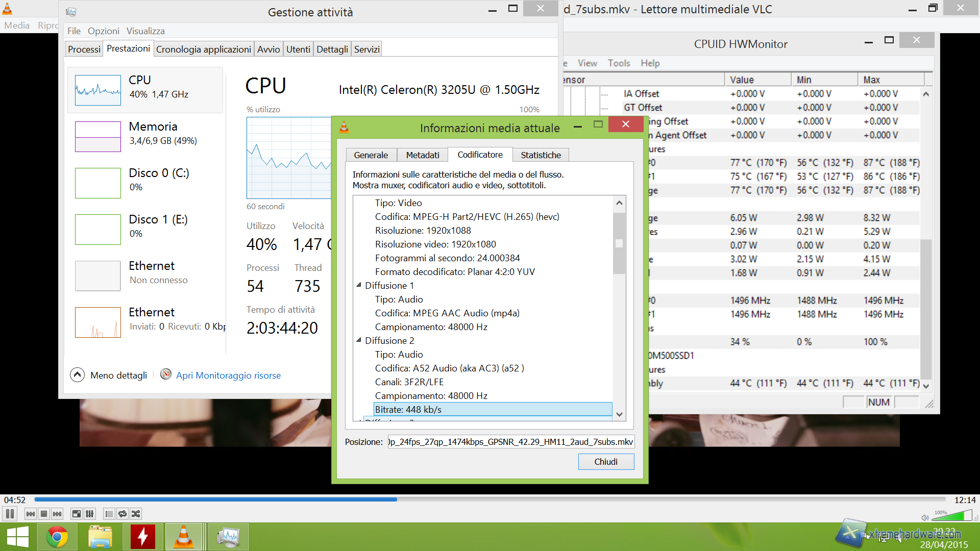The height and width of the screenshot is (551, 980).
Task: Toggle random shuffle playback
Action: (x=136, y=514)
